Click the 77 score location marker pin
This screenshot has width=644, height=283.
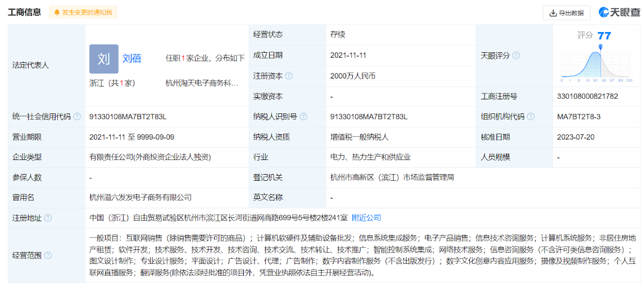601,49
